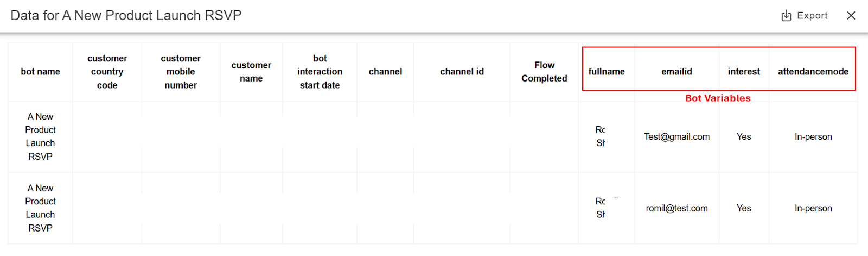Screen dimensions: 868x256
Task: Select the bot name column header
Action: [x=40, y=72]
